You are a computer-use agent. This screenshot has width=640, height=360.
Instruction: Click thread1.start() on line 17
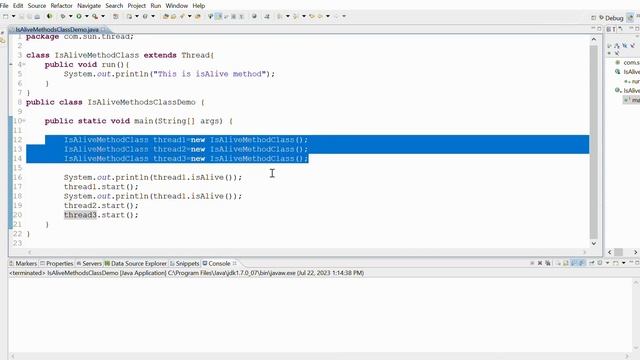tap(101, 187)
